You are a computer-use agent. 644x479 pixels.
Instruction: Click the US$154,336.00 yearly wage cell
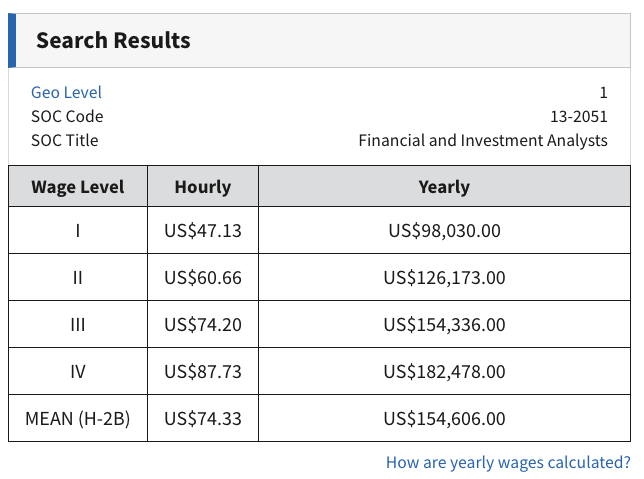[x=444, y=325]
